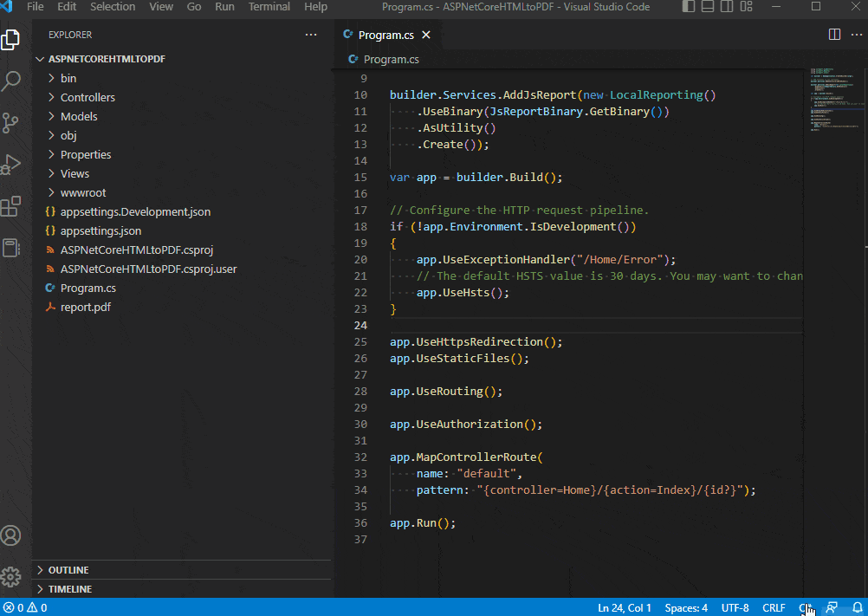Screen dimensions: 868x616
Task: Open the Remote Explorer view
Action: point(12,249)
